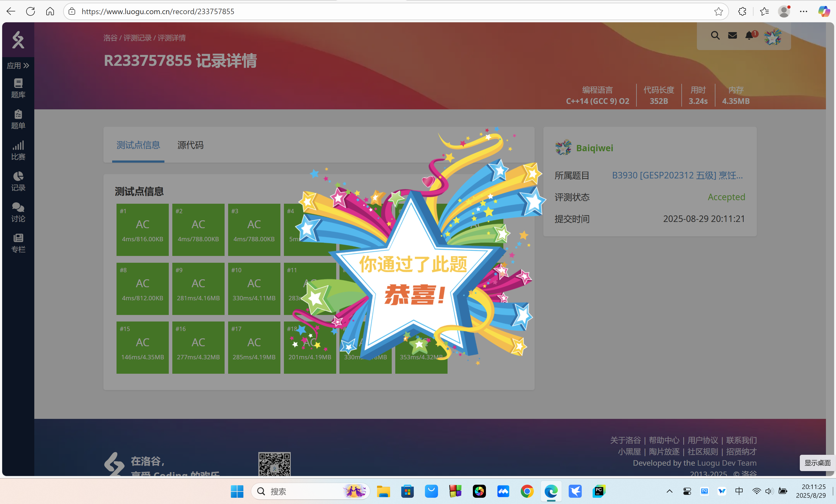The image size is (836, 504).
Task: Open Baiqiwei user profile link
Action: coord(595,148)
